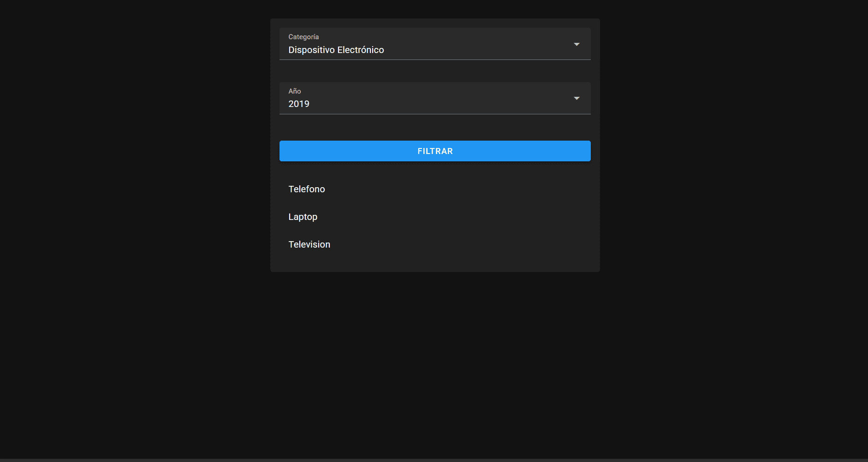Select the Telefono result
This screenshot has height=462, width=868.
pyautogui.click(x=306, y=189)
